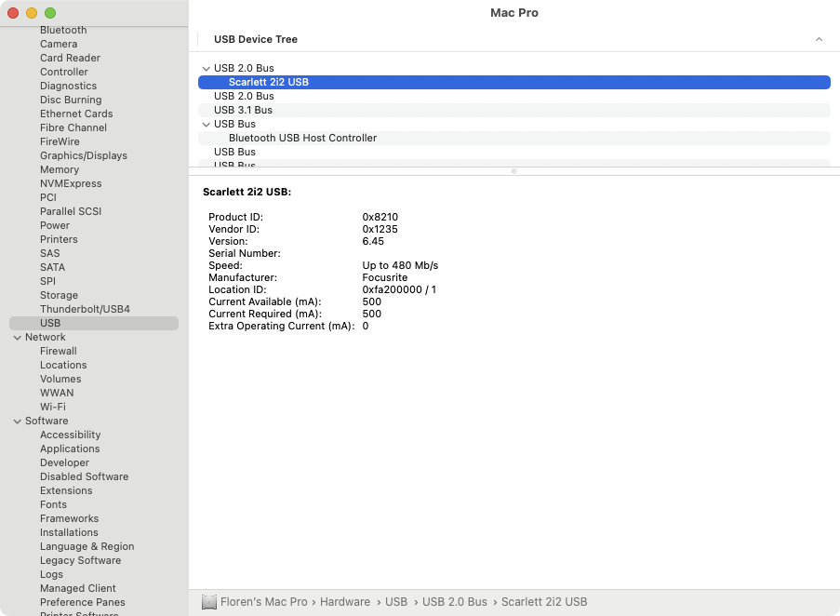This screenshot has width=840, height=616.
Task: Open SATA in the sidebar
Action: click(x=52, y=267)
